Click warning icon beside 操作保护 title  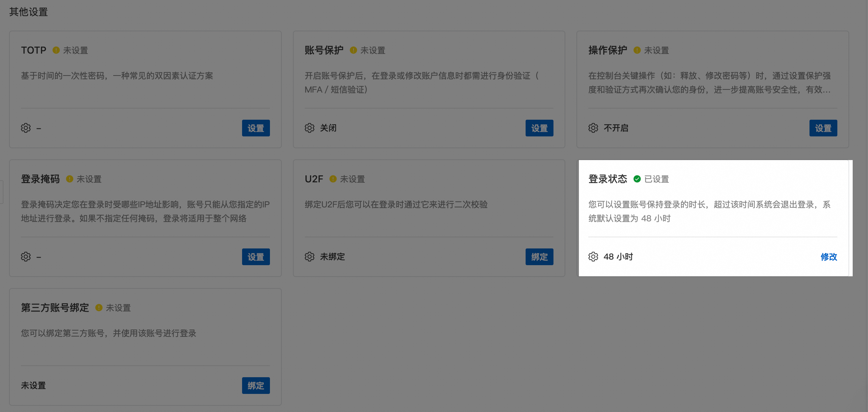pyautogui.click(x=637, y=50)
